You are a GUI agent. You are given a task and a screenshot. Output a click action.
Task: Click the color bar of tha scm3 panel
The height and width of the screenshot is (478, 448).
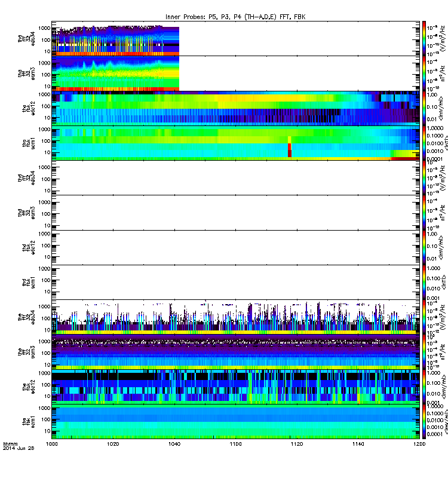click(x=424, y=73)
